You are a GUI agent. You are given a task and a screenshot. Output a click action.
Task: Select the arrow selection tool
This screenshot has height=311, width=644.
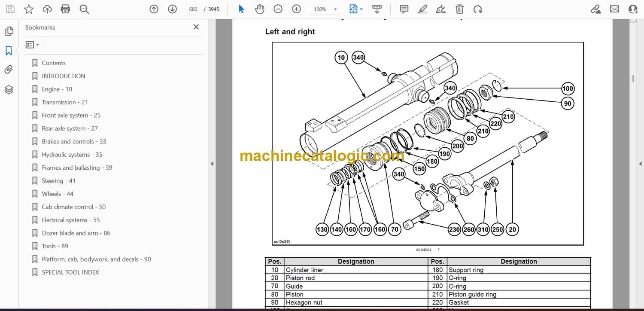(x=241, y=9)
